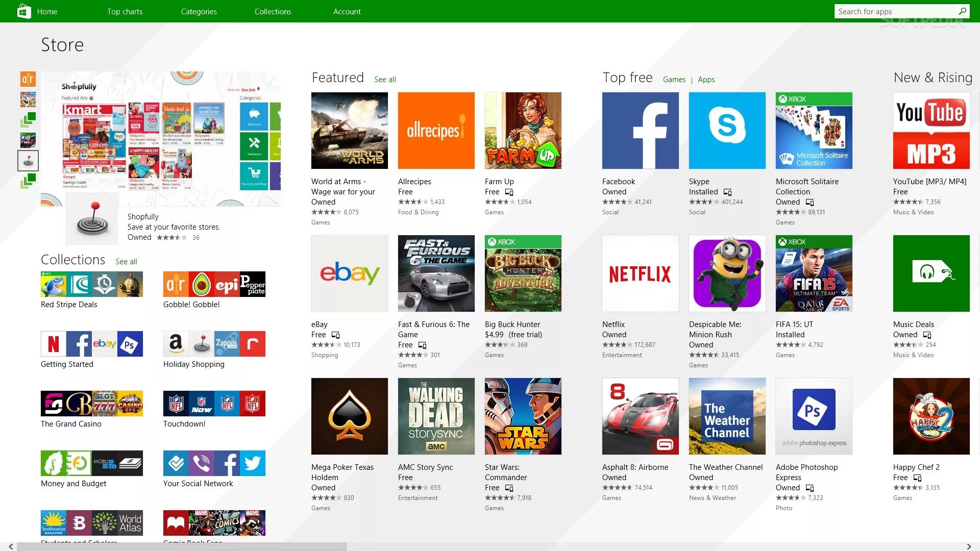Filter Top free by Games
This screenshot has height=551, width=980.
674,80
